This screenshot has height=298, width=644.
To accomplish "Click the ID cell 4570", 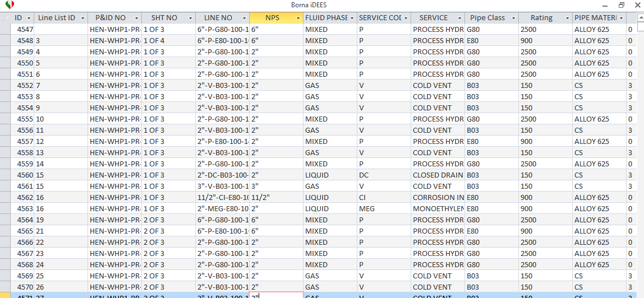I will pyautogui.click(x=22, y=287).
